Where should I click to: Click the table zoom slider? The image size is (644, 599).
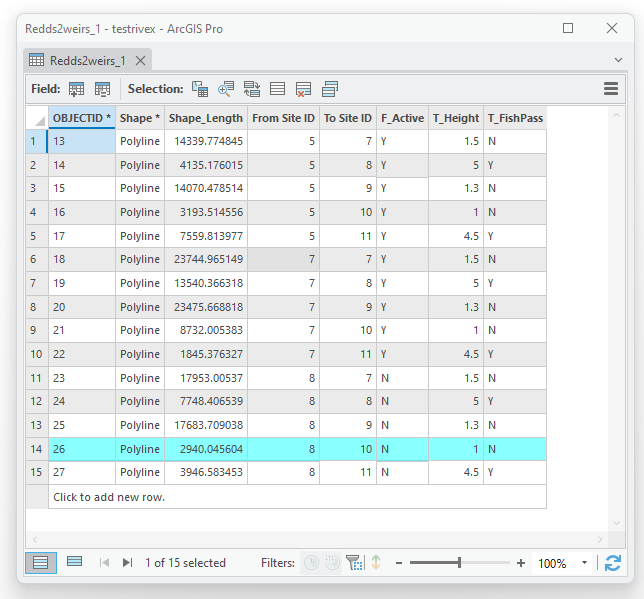(x=460, y=562)
